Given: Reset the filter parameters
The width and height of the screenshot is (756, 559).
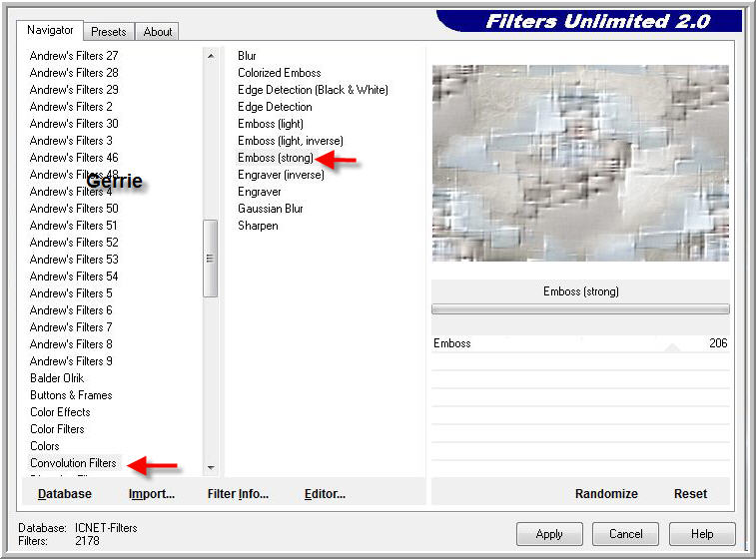Looking at the screenshot, I should pos(690,494).
